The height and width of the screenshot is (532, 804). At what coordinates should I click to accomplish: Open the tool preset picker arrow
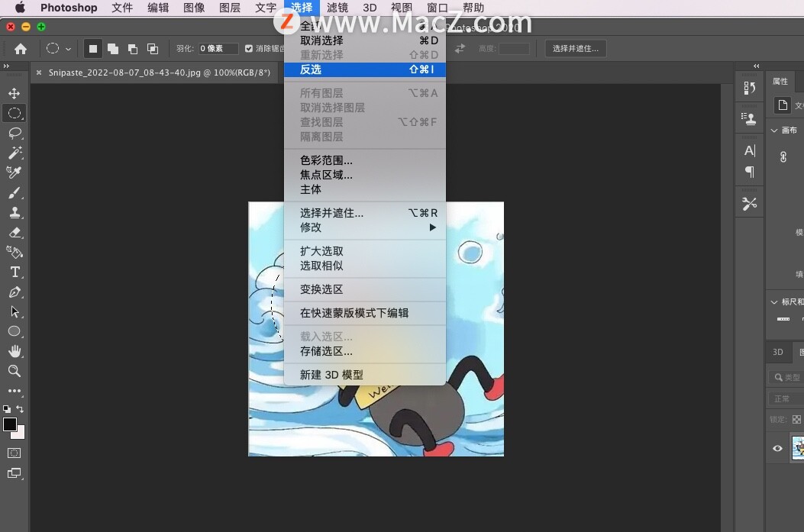(68, 49)
